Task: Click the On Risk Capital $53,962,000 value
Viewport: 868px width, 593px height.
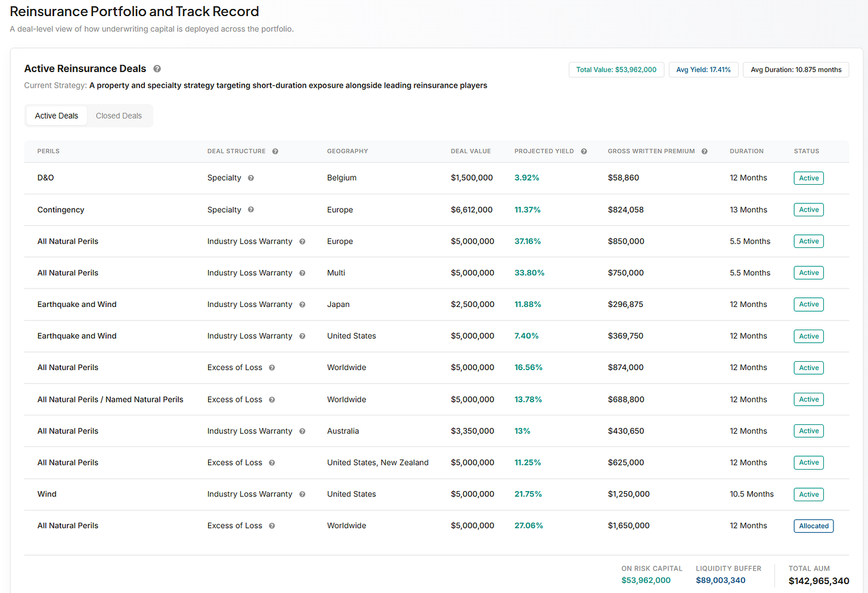Action: [646, 580]
